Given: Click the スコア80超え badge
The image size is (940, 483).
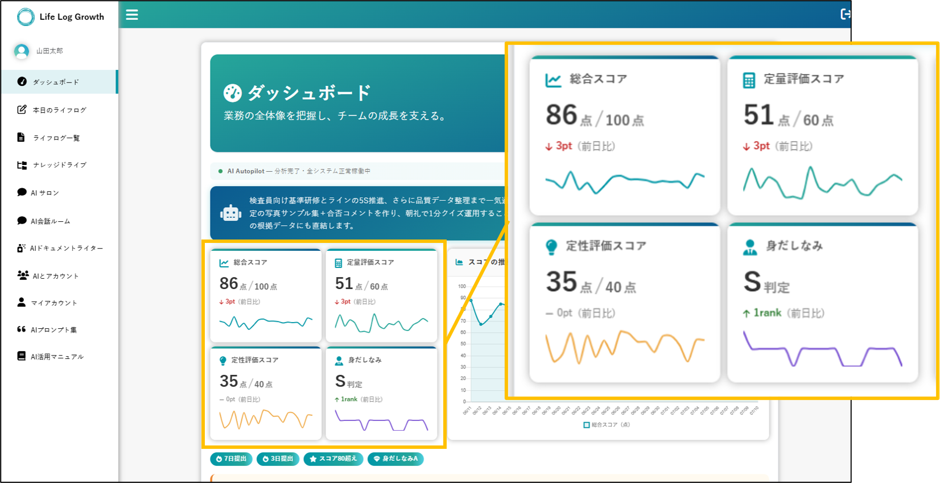Looking at the screenshot, I should click(x=333, y=459).
